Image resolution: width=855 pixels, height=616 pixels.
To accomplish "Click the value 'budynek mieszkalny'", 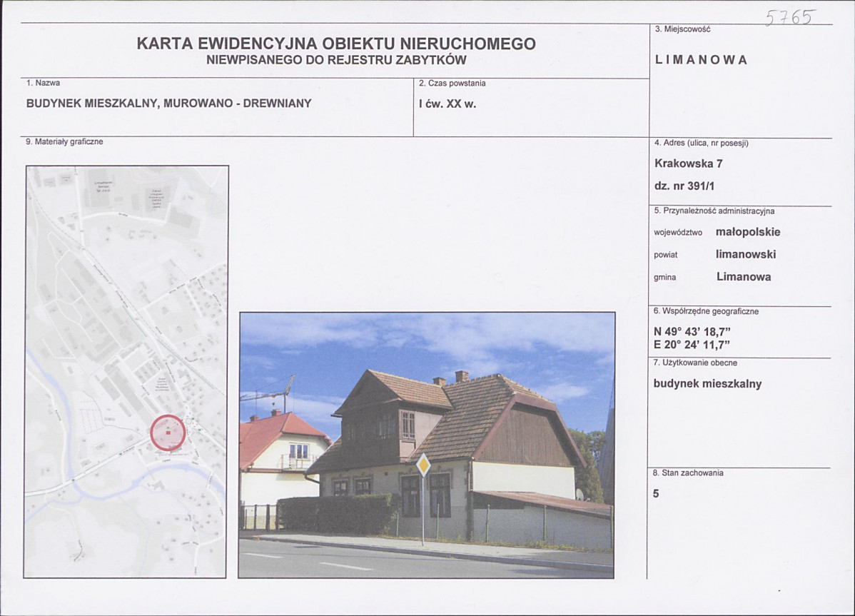I will [707, 384].
